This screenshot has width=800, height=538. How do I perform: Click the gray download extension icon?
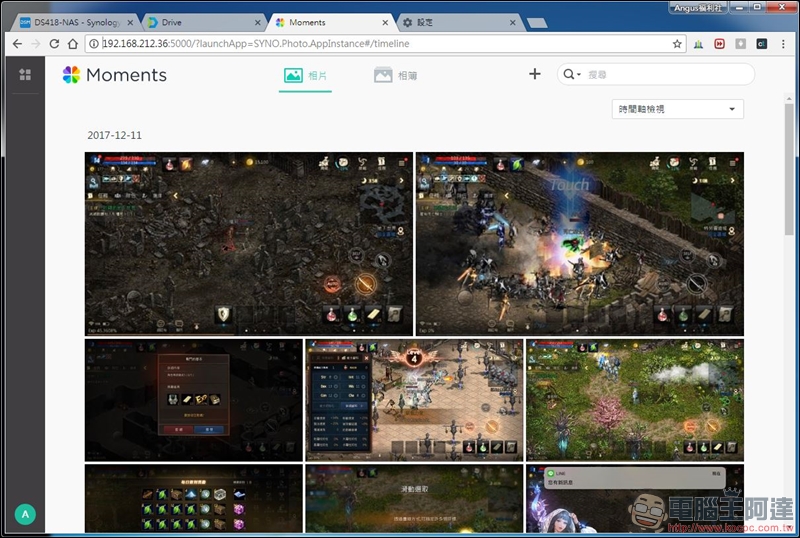coord(740,44)
